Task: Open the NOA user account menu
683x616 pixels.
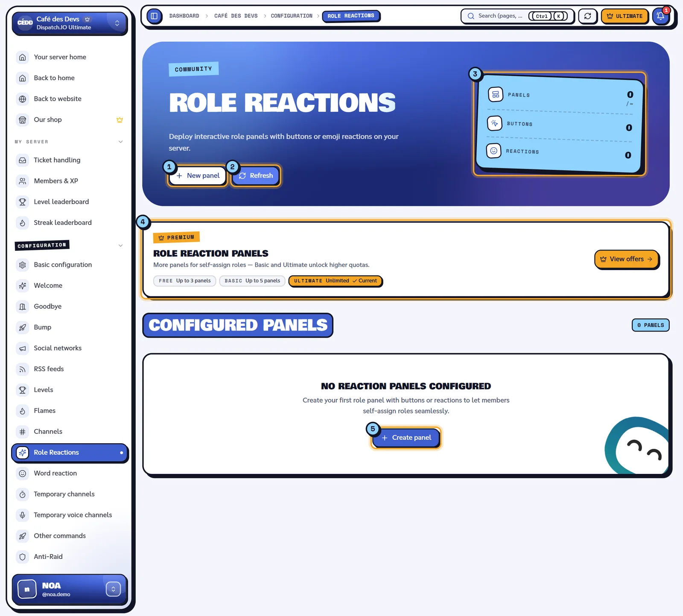Action: pos(70,590)
